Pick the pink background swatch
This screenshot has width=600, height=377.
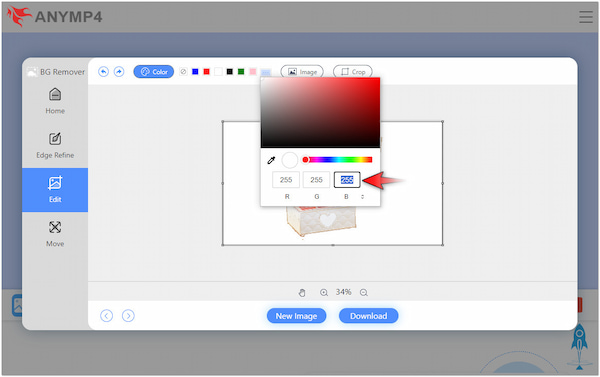coord(253,72)
